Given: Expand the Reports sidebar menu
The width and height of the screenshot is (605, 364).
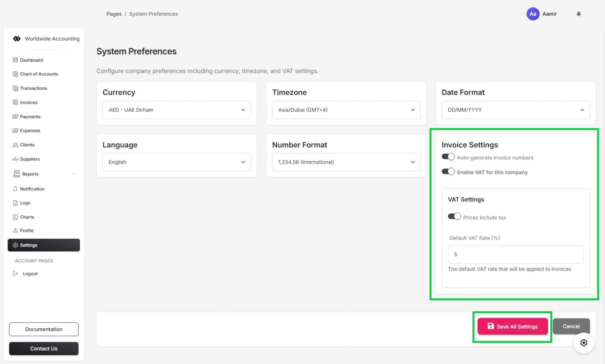Looking at the screenshot, I should tap(44, 174).
